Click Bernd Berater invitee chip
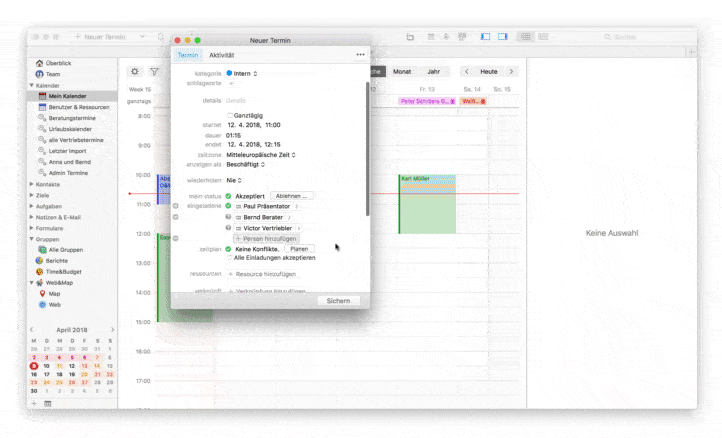This screenshot has width=722, height=438. point(263,217)
